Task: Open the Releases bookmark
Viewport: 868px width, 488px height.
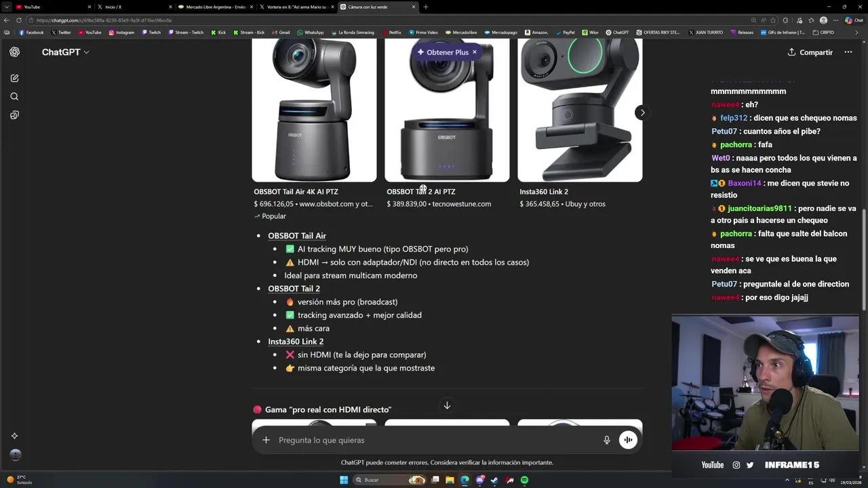Action: pyautogui.click(x=741, y=33)
